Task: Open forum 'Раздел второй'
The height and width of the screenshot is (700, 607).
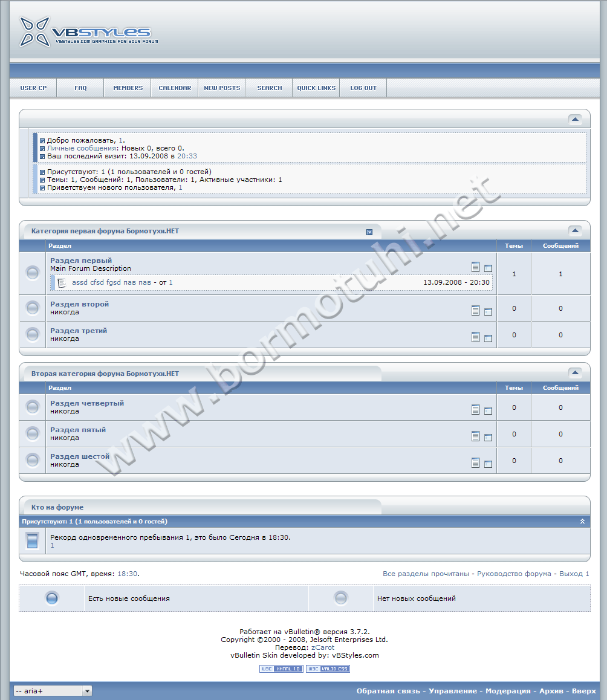Action: click(80, 304)
